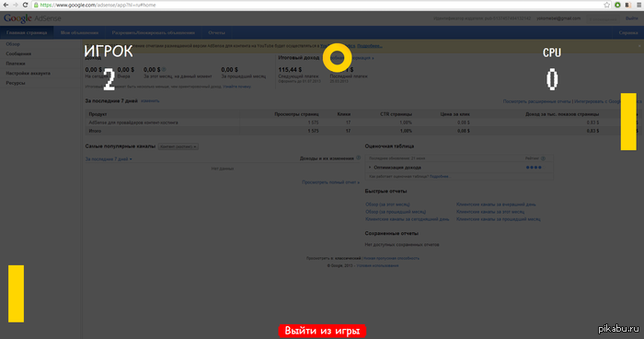
Task: Click the Подробнее link in the yellow notice
Action: point(370,46)
